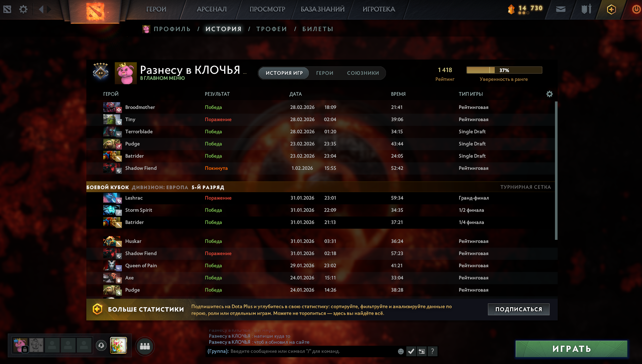Click the rank confidence progress bar
Image resolution: width=642 pixels, height=364 pixels.
coord(504,70)
